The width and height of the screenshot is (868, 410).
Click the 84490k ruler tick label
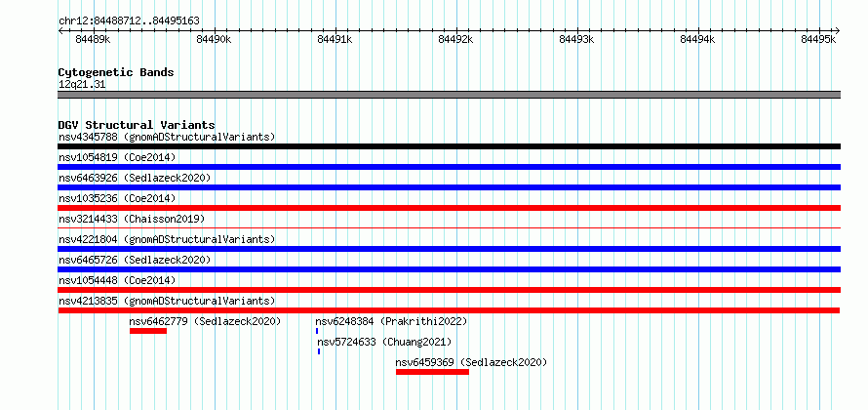coord(214,39)
